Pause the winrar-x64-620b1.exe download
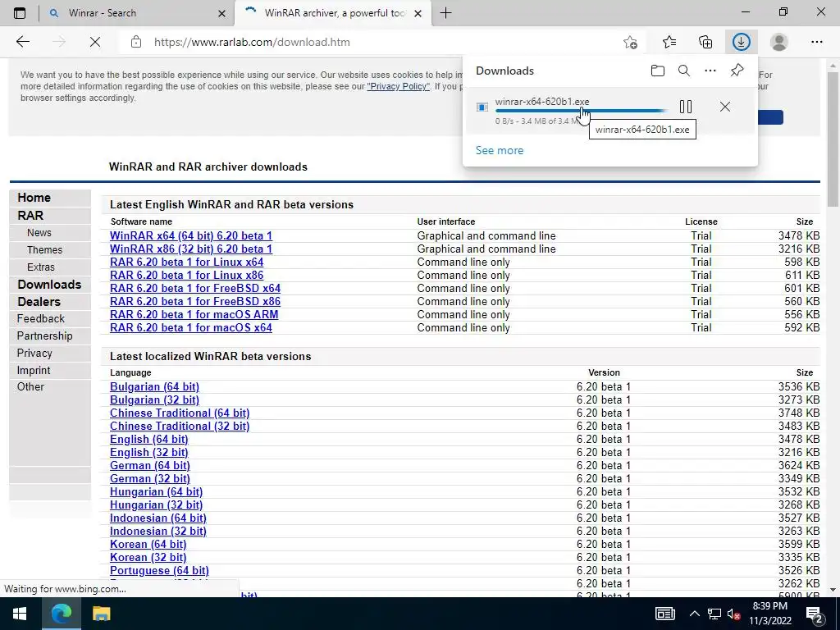The height and width of the screenshot is (630, 840). pyautogui.click(x=686, y=107)
